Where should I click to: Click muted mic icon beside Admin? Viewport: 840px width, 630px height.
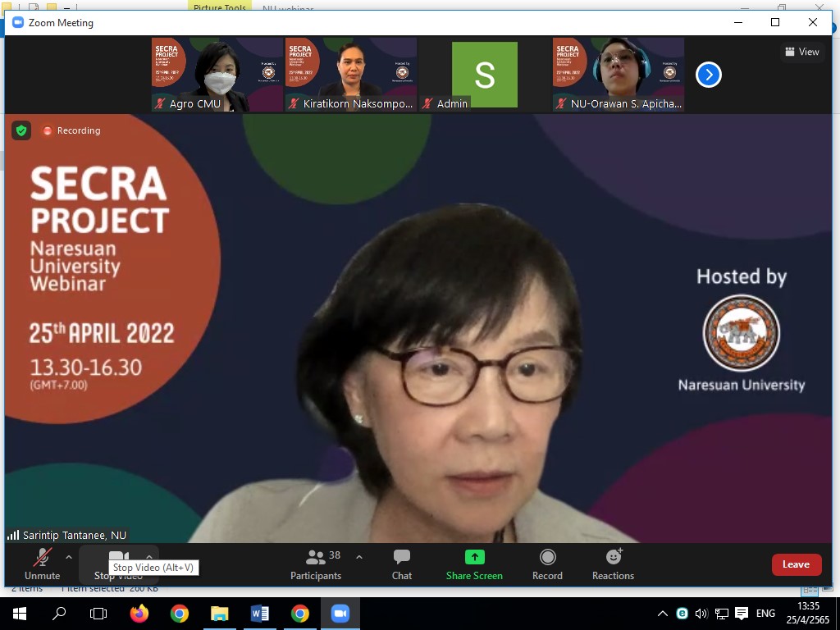pyautogui.click(x=427, y=103)
